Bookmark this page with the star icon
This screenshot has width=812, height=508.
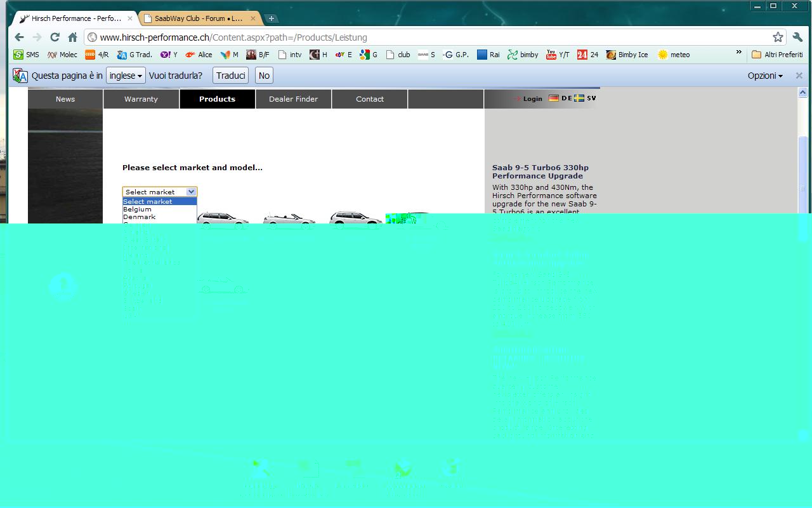pos(778,37)
